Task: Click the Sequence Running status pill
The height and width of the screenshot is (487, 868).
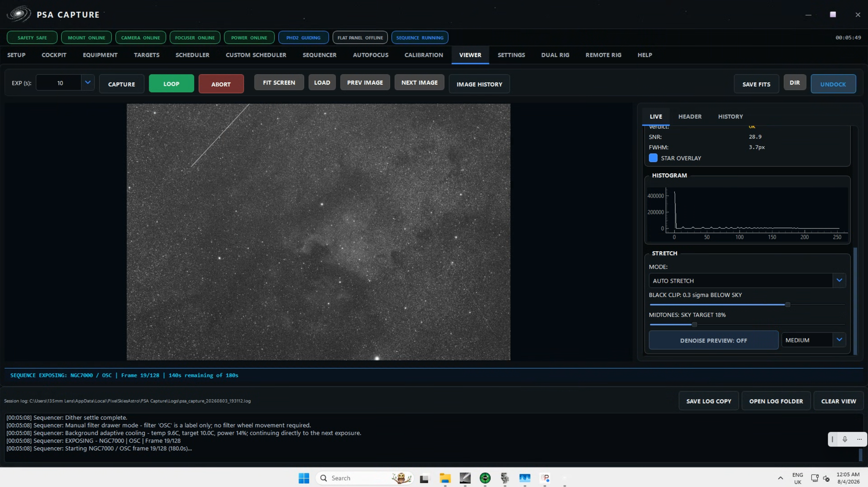Action: pos(420,38)
